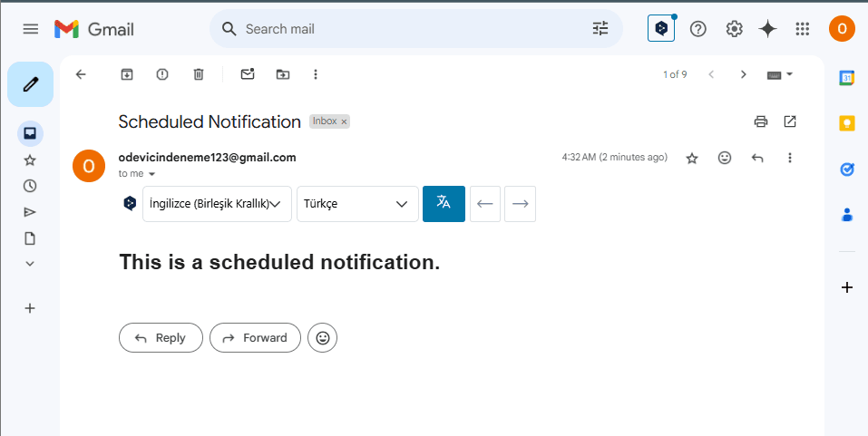Click the Reply button below the message
868x436 pixels.
click(161, 338)
